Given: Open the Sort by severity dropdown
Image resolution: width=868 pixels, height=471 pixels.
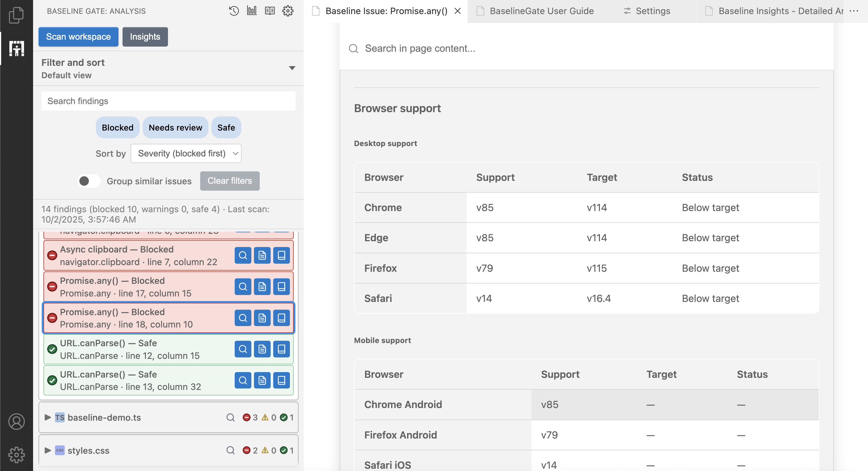Looking at the screenshot, I should (186, 154).
